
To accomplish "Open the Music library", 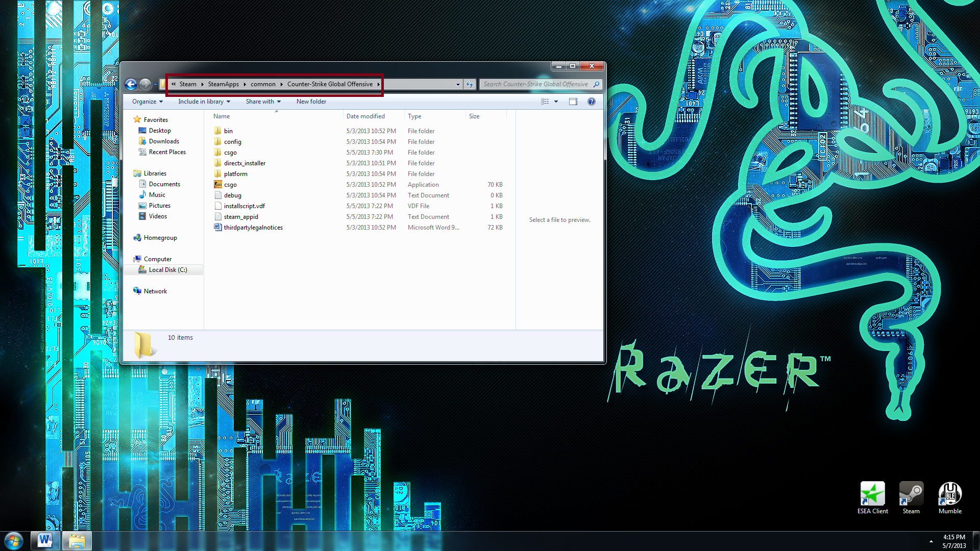I will [157, 195].
